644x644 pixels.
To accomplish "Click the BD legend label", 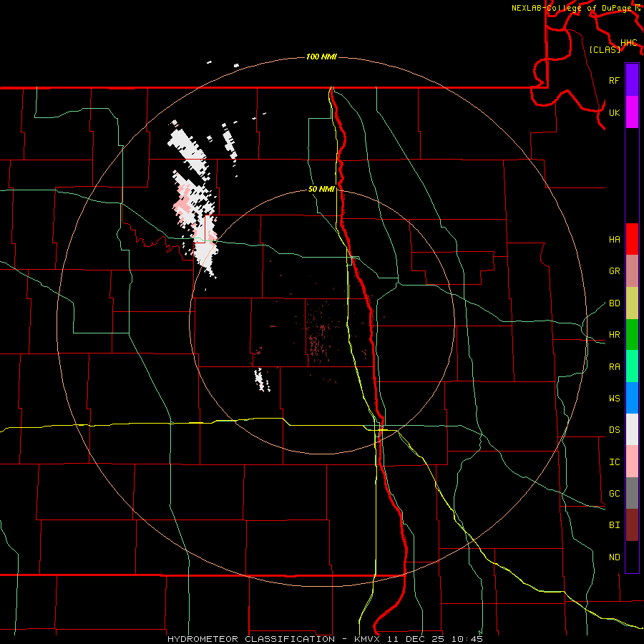I will point(615,303).
